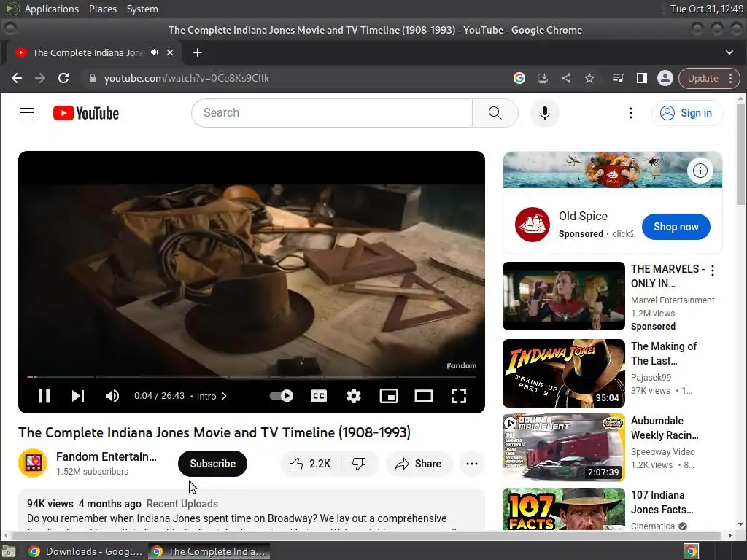
Task: Open YouTube settings three-dot menu
Action: click(x=631, y=113)
